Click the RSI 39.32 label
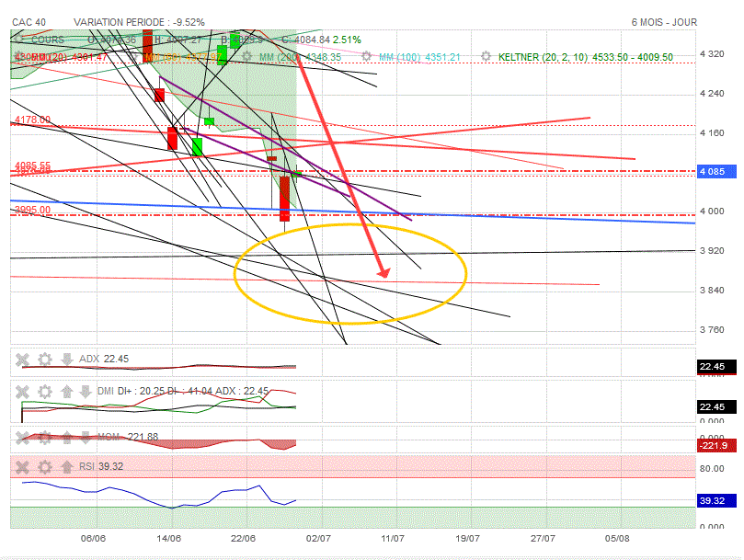Viewport: 744px width, 560px height. (100, 466)
